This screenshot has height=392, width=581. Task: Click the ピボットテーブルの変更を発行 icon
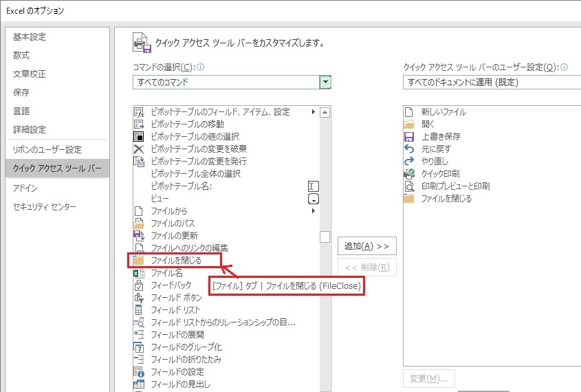pos(139,161)
